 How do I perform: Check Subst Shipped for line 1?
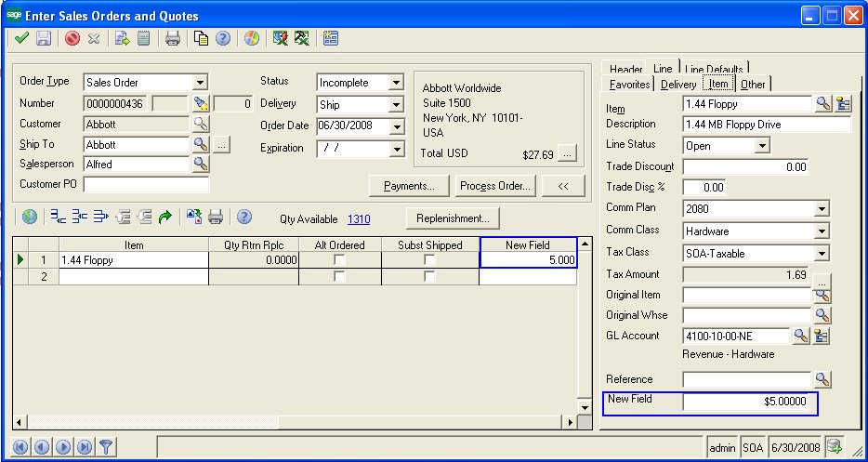click(x=429, y=259)
